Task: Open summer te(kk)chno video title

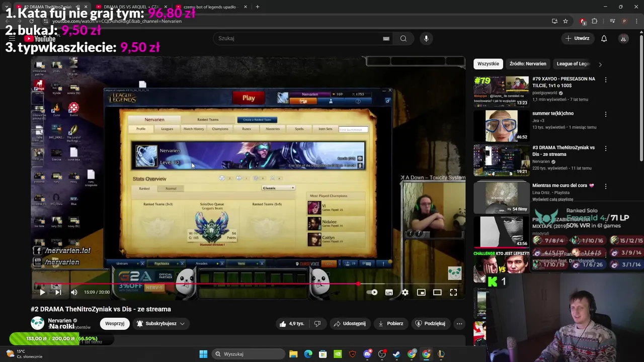Action: pyautogui.click(x=553, y=114)
